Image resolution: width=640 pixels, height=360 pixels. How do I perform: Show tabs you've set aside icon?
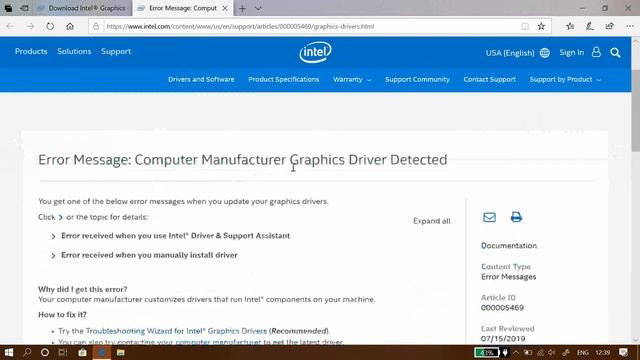coord(8,8)
